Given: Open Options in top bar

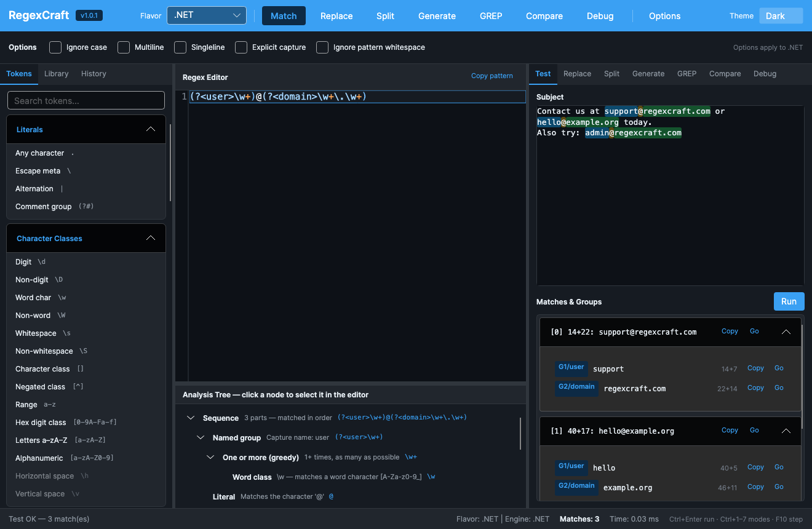Looking at the screenshot, I should (664, 16).
